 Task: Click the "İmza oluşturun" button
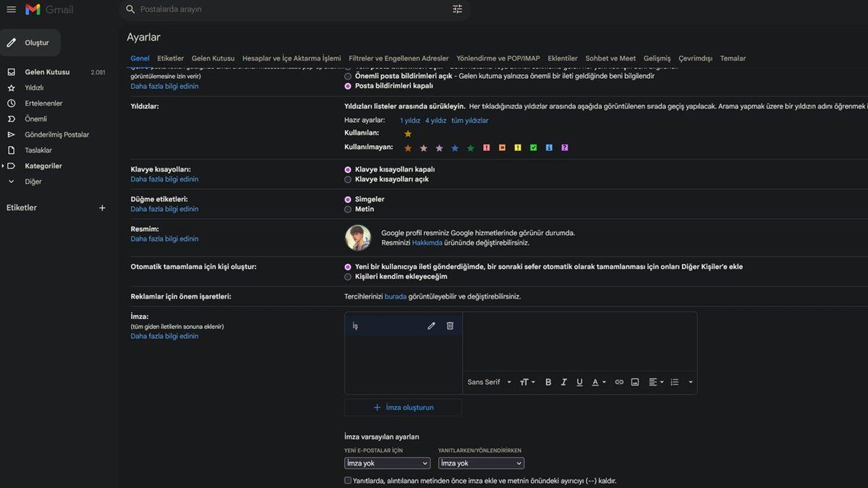tap(403, 407)
